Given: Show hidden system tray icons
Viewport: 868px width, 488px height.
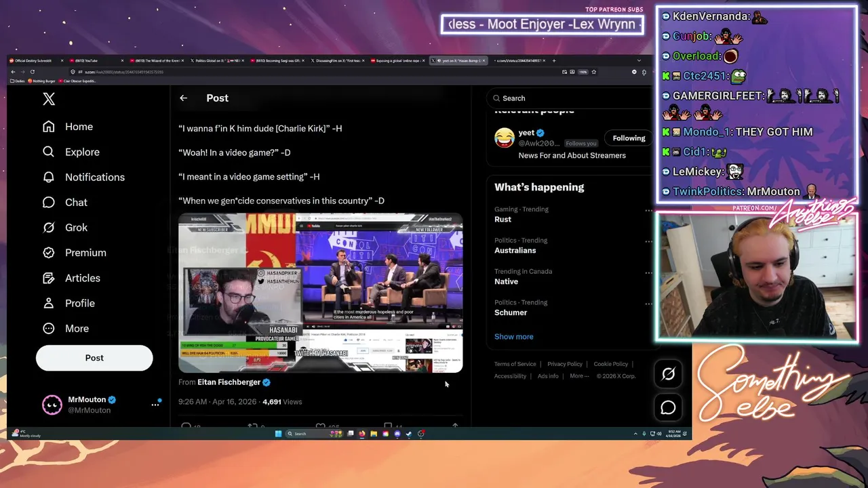Looking at the screenshot, I should tap(635, 434).
